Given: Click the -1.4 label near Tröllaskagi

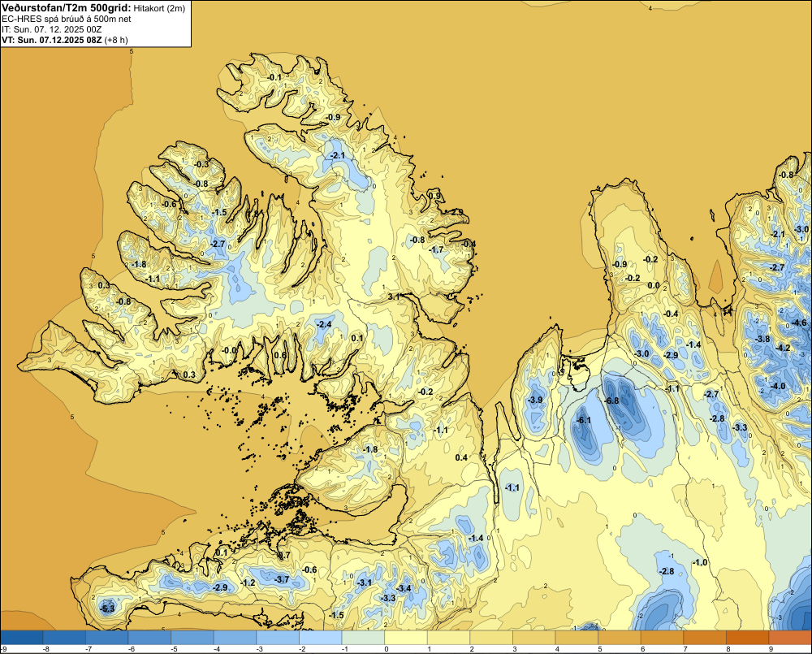Looking at the screenshot, I should (693, 344).
